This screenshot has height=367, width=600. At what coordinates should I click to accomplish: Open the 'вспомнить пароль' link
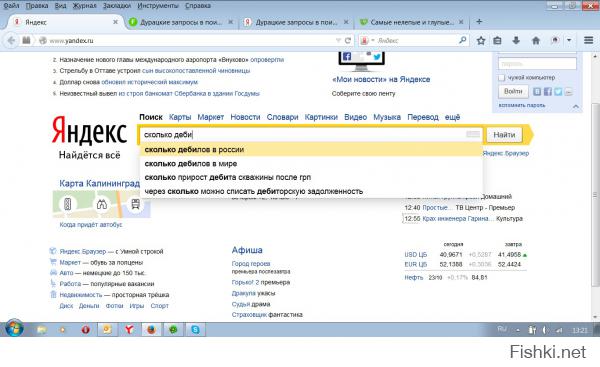click(x=522, y=105)
